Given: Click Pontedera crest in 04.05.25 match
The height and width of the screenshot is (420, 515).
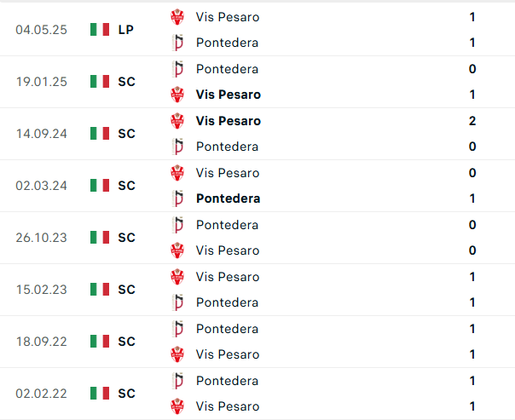Looking at the screenshot, I should pyautogui.click(x=177, y=43).
